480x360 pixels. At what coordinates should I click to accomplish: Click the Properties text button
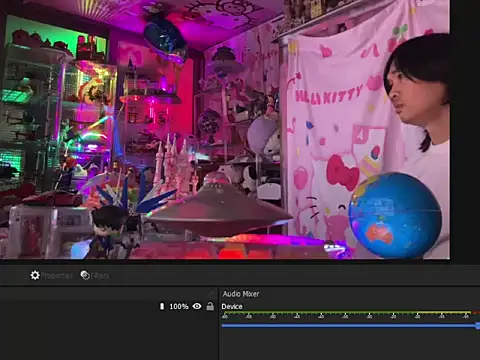pos(57,276)
